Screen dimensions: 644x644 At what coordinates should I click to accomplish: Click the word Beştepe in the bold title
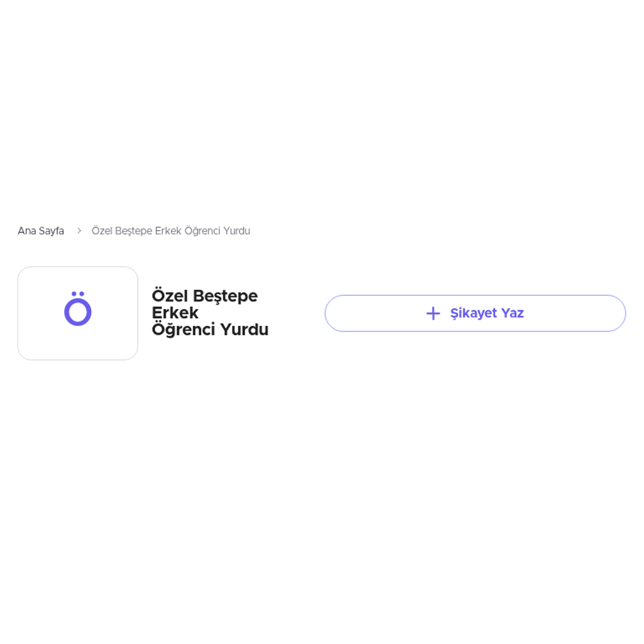click(x=225, y=297)
